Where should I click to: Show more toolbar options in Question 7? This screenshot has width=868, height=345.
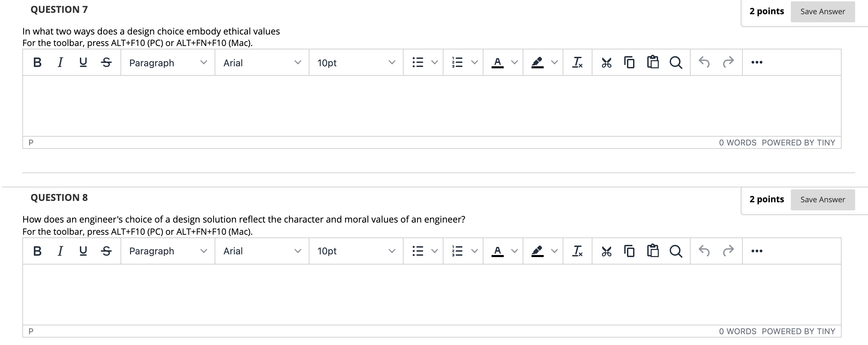757,63
